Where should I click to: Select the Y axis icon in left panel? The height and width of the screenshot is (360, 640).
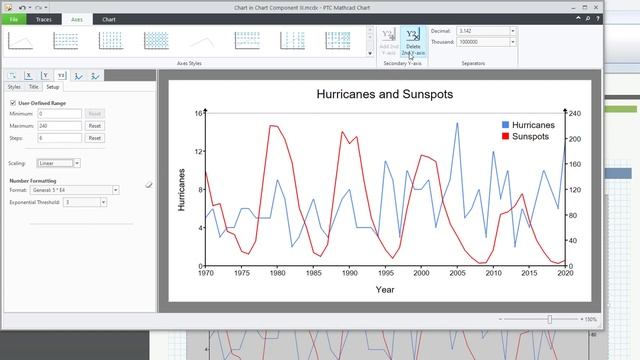[45, 76]
